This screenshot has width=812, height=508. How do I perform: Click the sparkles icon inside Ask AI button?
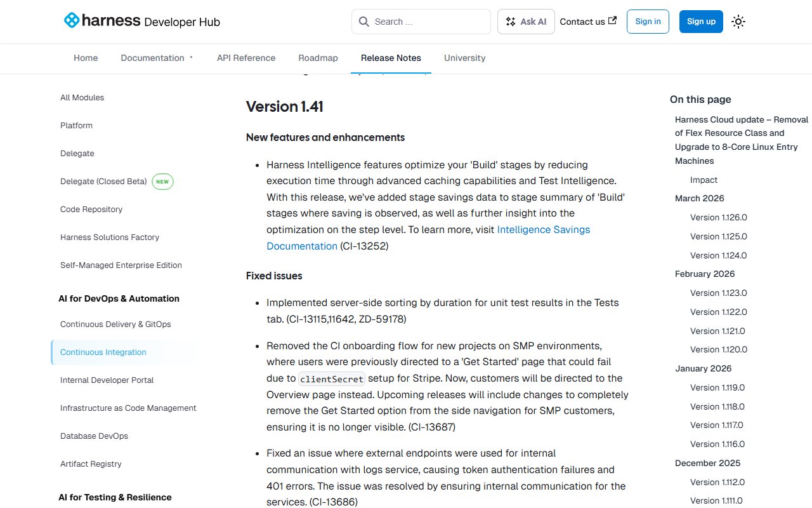(511, 21)
